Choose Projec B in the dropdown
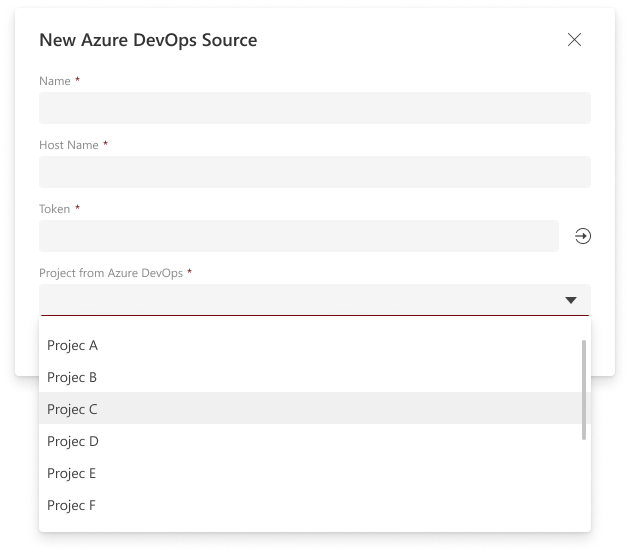Screen dimensions: 630x553 click(x=72, y=377)
